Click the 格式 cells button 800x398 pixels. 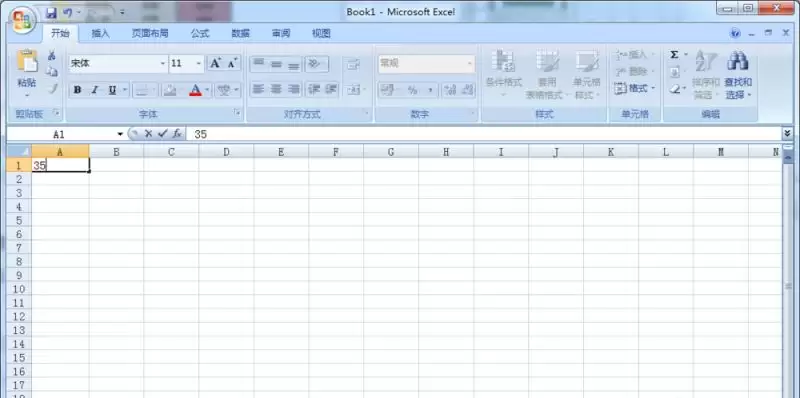(634, 88)
